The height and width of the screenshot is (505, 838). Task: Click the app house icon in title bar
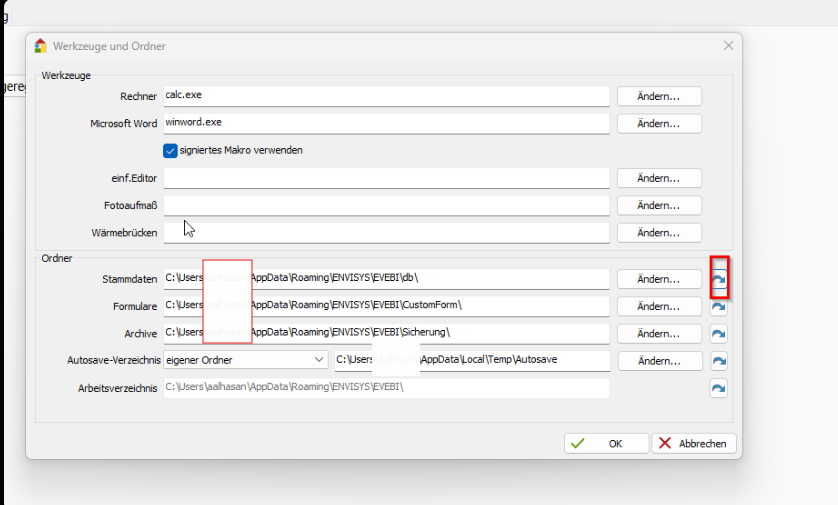pos(40,46)
